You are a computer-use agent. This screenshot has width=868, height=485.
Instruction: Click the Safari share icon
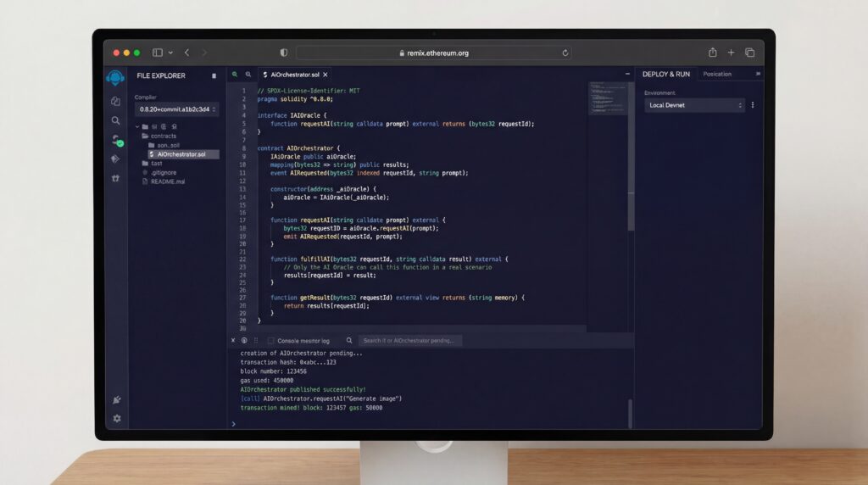(712, 52)
